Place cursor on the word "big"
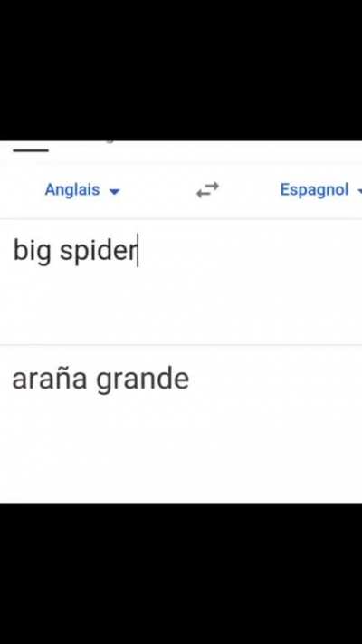The height and width of the screenshot is (644, 362). pos(32,251)
